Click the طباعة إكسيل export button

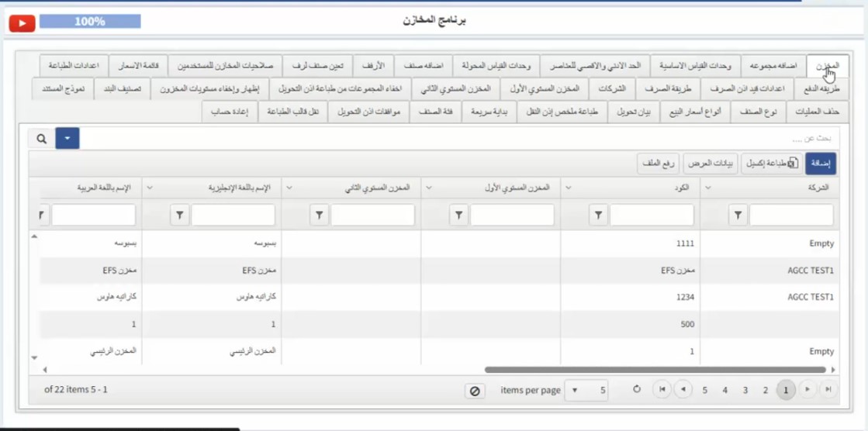click(x=773, y=164)
